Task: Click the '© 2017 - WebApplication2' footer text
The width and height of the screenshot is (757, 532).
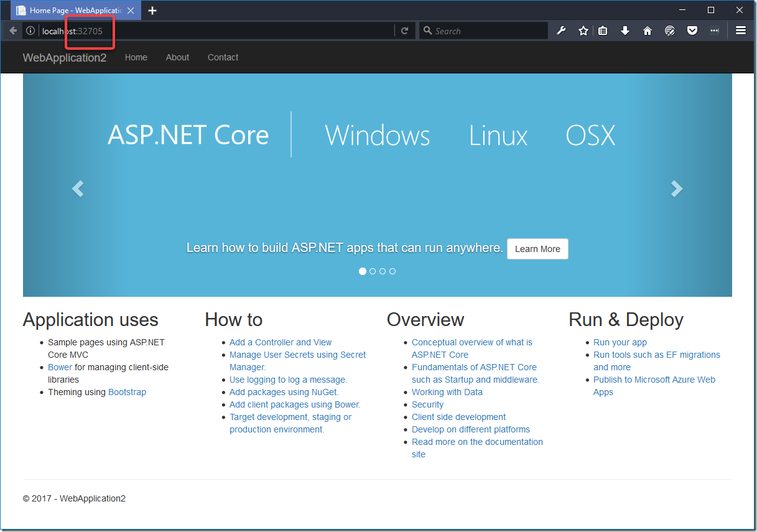Action: click(74, 498)
